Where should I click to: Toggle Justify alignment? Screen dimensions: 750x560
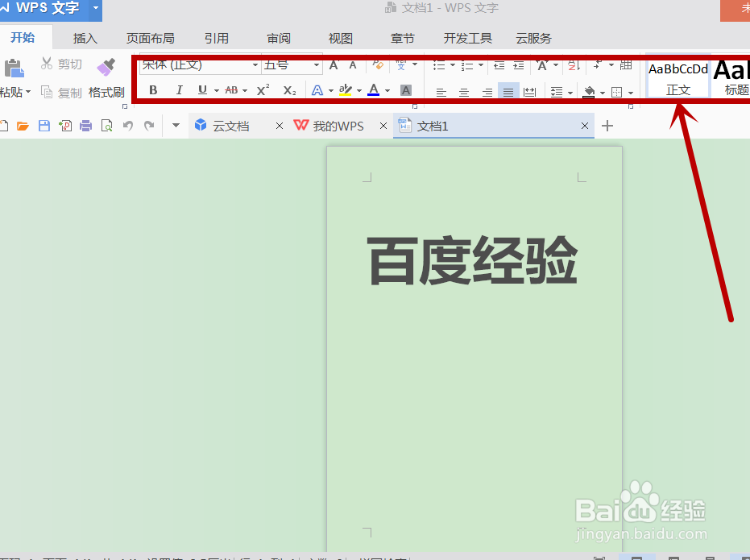(508, 91)
